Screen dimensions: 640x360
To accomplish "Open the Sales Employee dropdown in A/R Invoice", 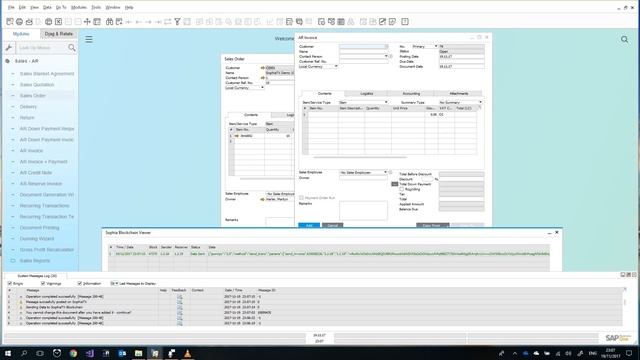I will (385, 172).
